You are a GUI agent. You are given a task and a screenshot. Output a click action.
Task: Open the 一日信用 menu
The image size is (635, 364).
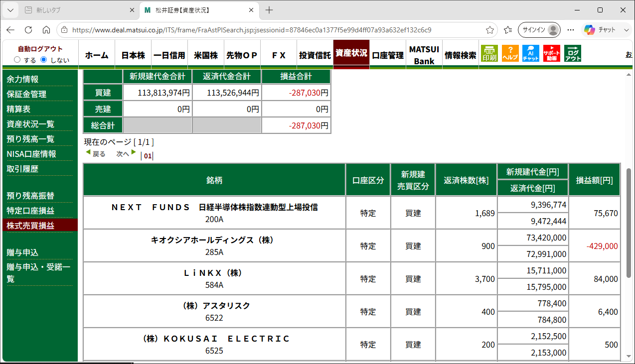pyautogui.click(x=169, y=55)
